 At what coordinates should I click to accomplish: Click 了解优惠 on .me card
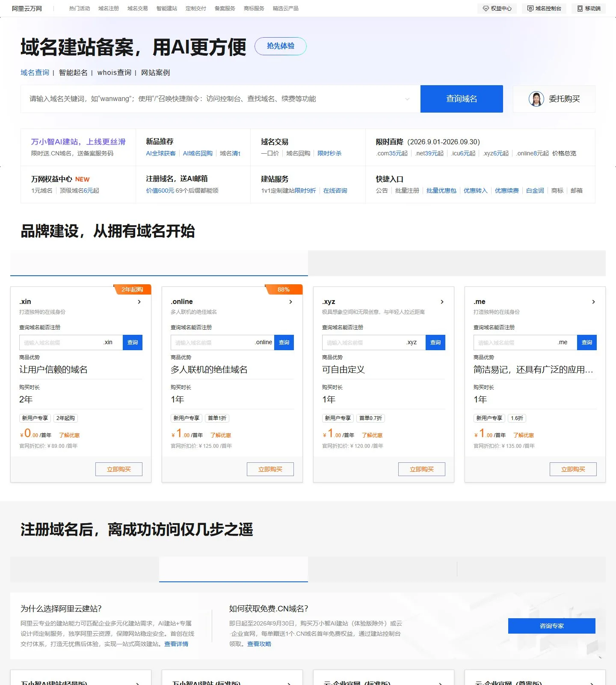click(524, 435)
